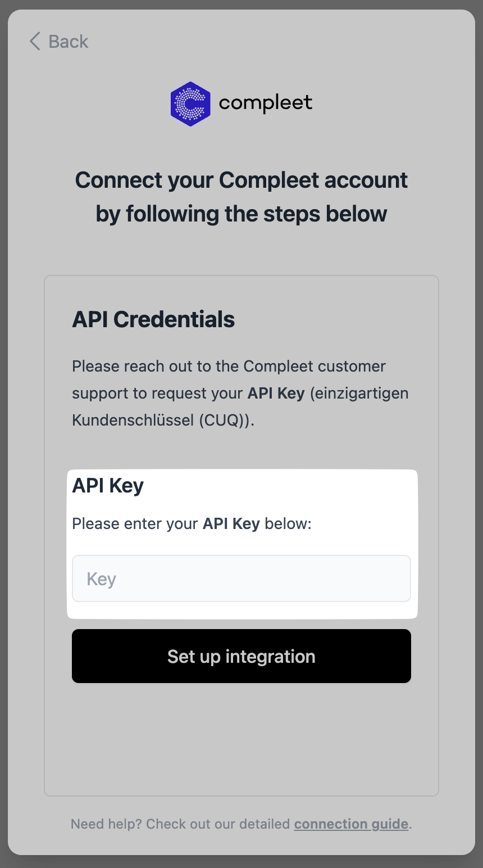Viewport: 483px width, 868px height.
Task: Focus the Key input field
Action: [x=241, y=578]
